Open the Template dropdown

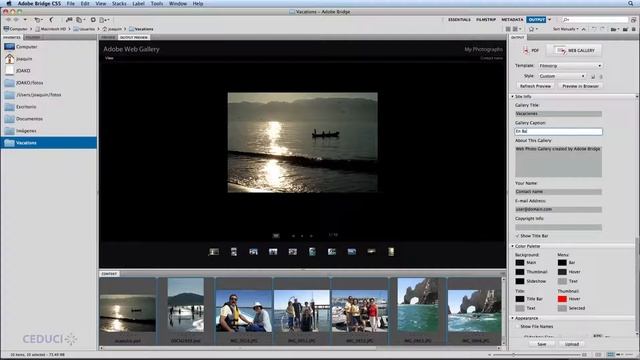(570, 66)
